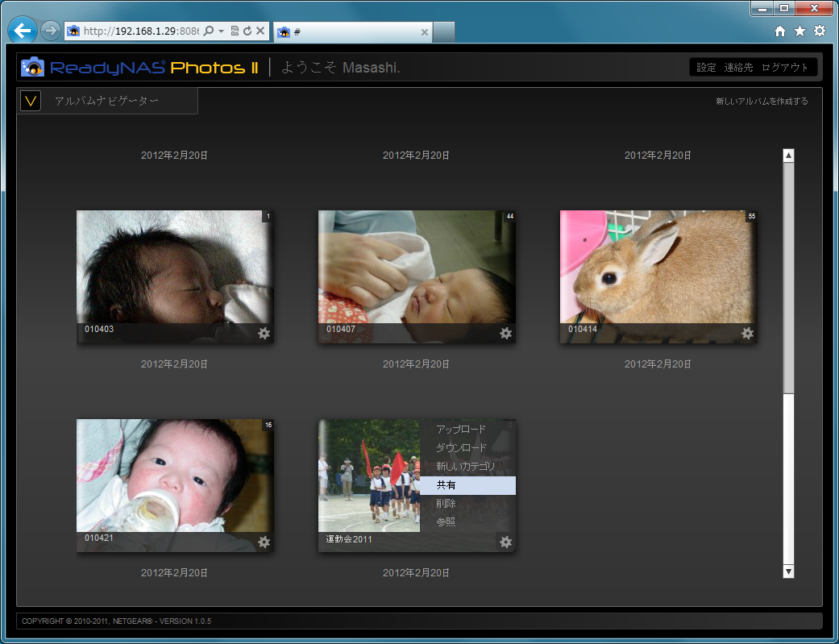Click the ReadyNAS Photos II camera logo

[33, 67]
